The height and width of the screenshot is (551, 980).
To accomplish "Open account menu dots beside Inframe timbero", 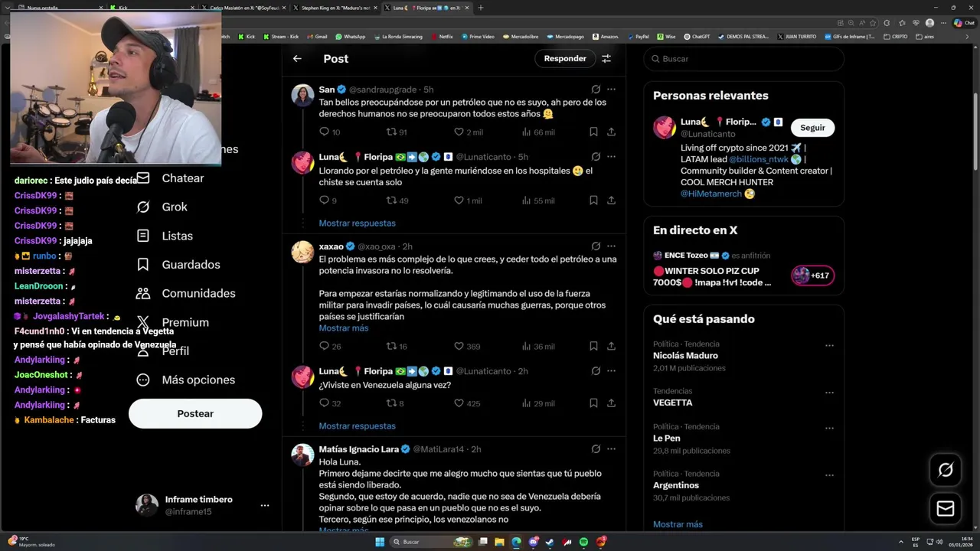I will (x=264, y=505).
